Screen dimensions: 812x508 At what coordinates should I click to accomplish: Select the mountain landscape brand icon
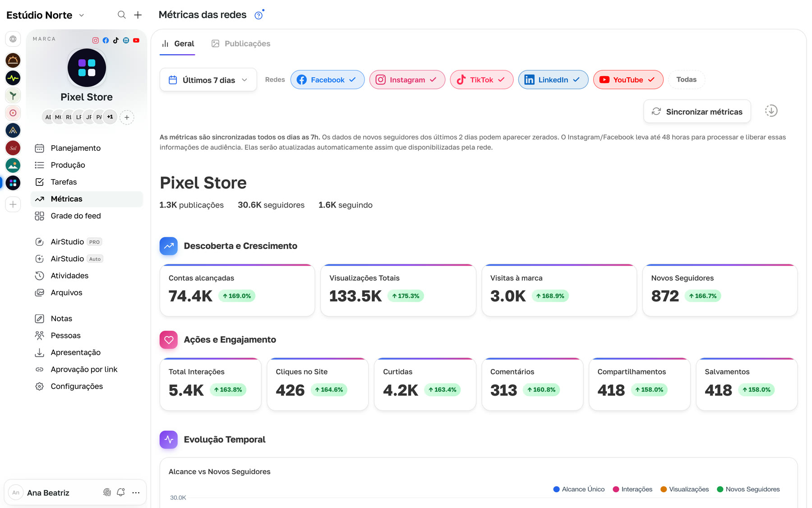coord(13,166)
